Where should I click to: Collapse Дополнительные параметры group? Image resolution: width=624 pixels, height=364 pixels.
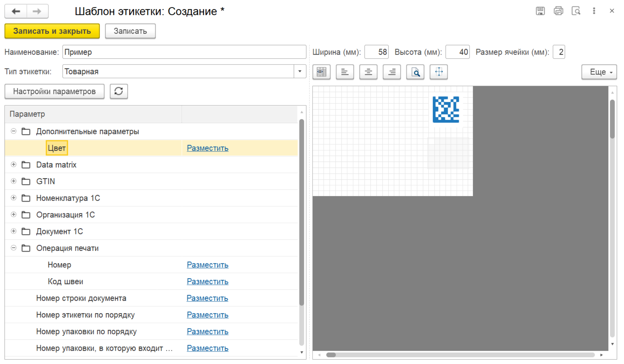tap(13, 131)
